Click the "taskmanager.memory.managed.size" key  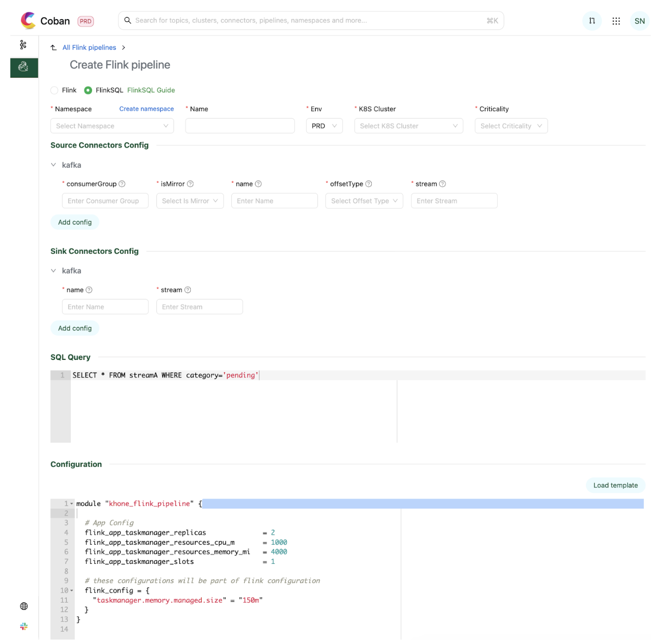click(159, 600)
